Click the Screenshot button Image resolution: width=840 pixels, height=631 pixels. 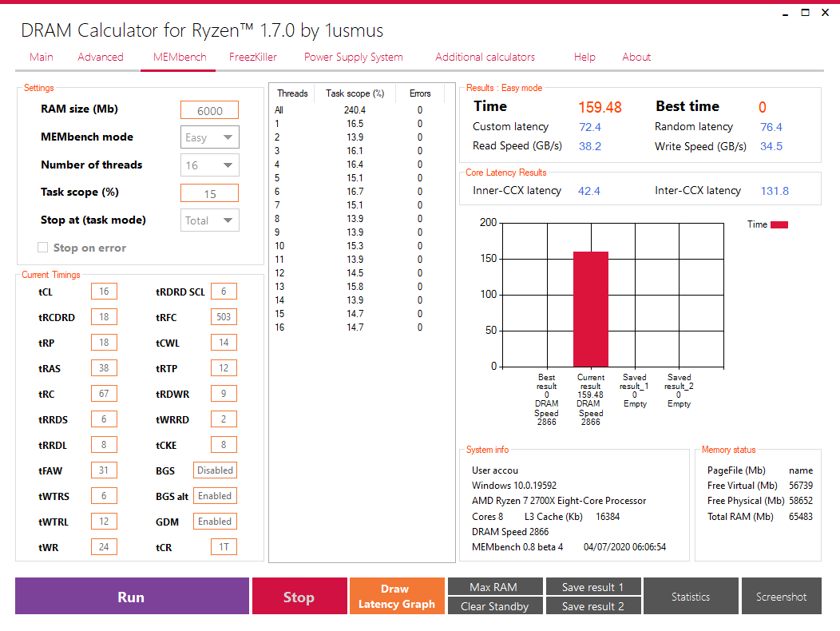(781, 596)
